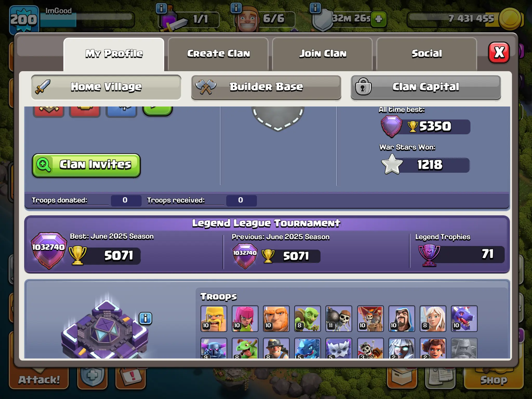The image size is (532, 399).
Task: Select the Dragon troop icon
Action: point(464,318)
